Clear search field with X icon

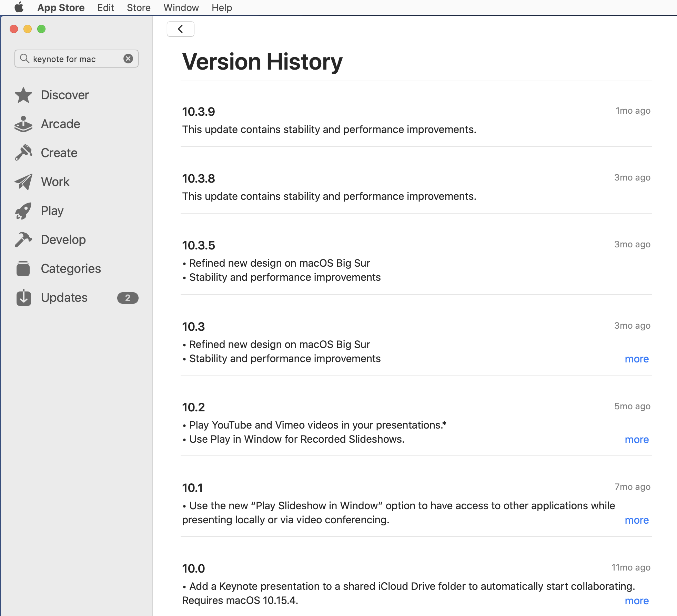click(128, 59)
